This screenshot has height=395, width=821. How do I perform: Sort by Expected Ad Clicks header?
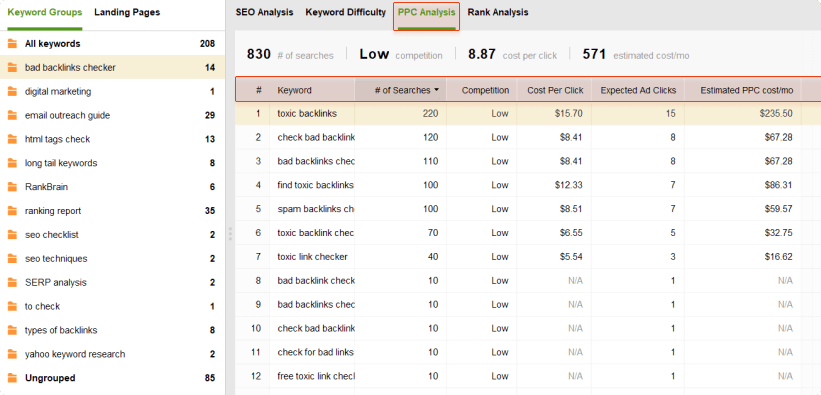pos(638,90)
